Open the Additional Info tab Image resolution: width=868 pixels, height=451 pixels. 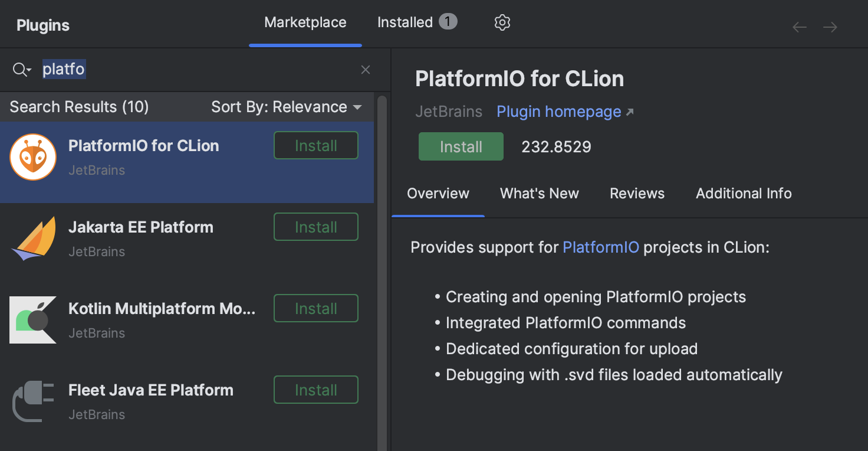pos(744,194)
